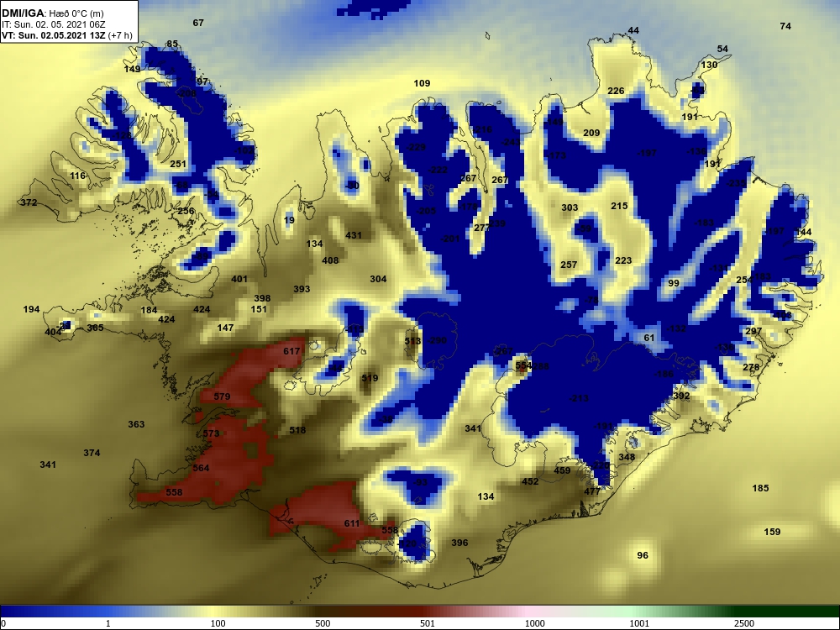Click the map value 348

coord(627,457)
